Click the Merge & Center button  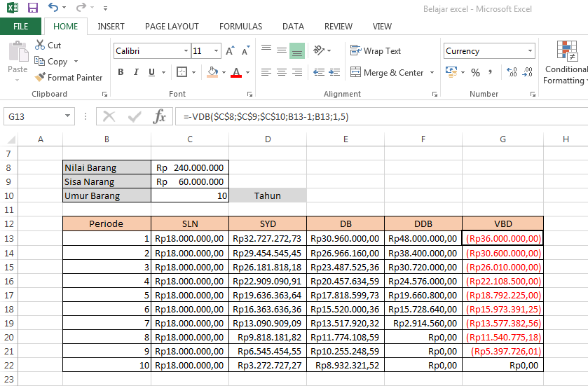pos(387,72)
